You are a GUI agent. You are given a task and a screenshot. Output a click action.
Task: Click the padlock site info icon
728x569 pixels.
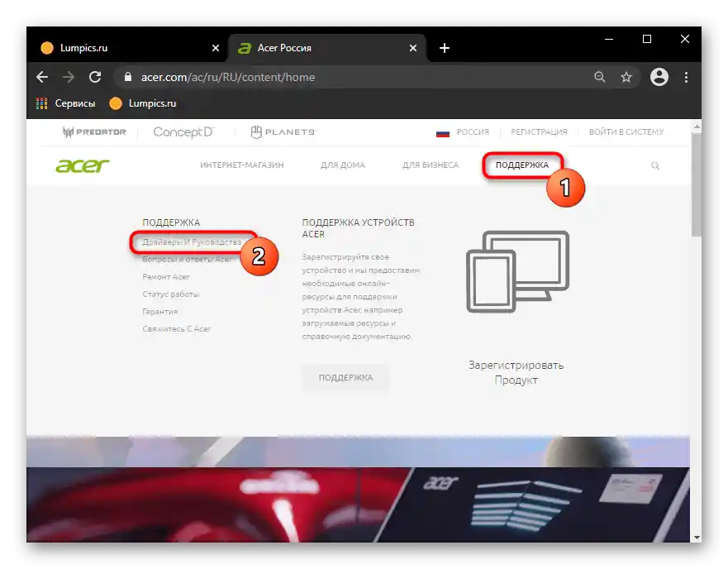coord(128,77)
